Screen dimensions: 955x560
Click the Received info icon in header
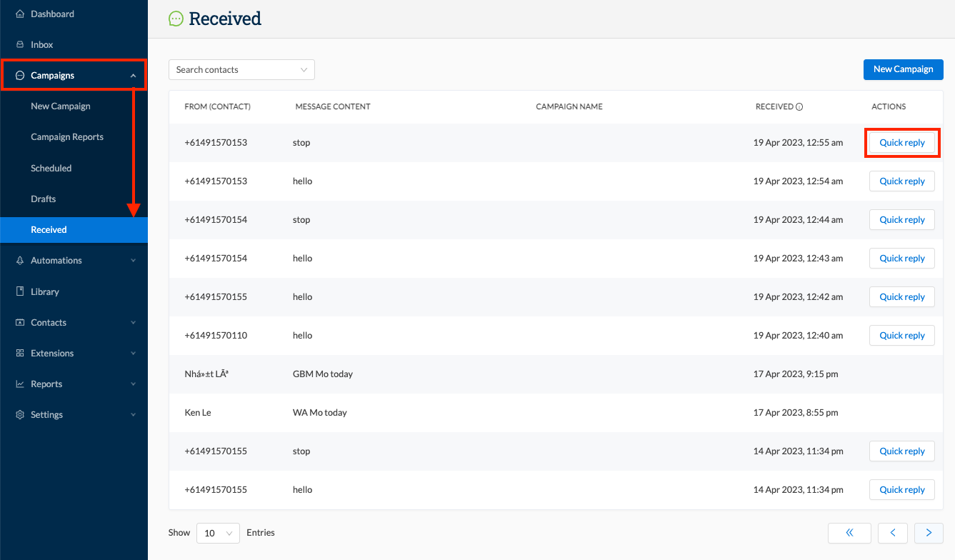click(799, 107)
